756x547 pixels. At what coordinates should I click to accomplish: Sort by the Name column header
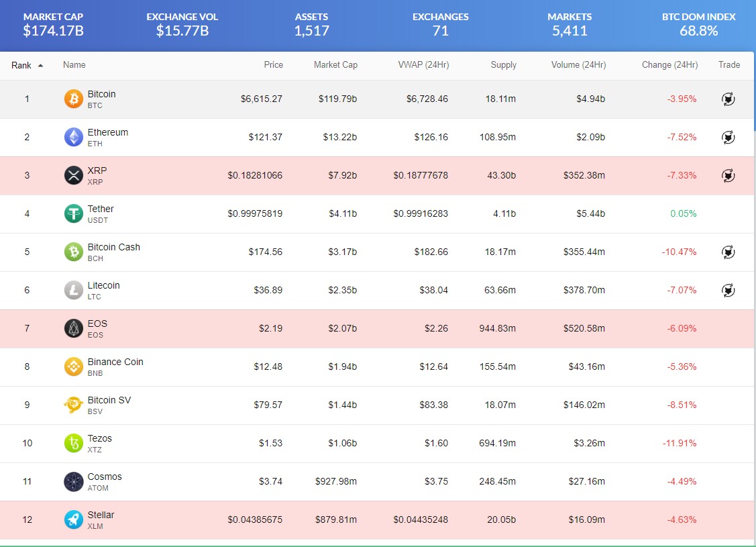click(x=74, y=64)
